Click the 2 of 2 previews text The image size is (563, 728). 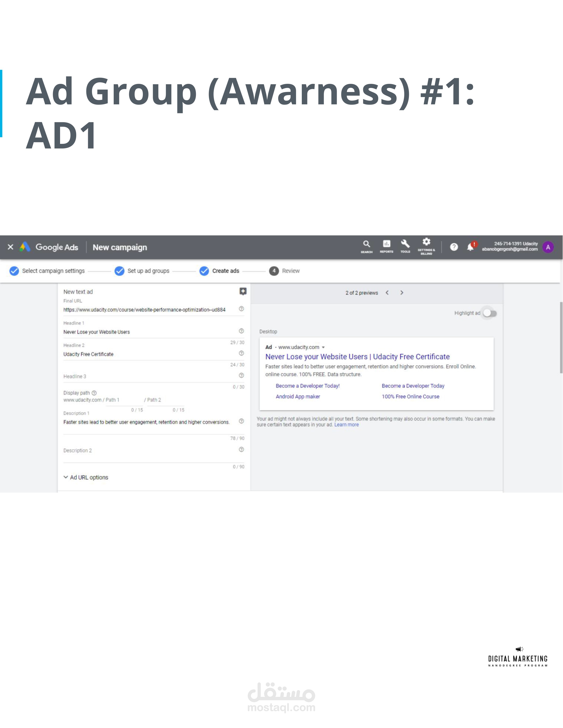pos(362,293)
